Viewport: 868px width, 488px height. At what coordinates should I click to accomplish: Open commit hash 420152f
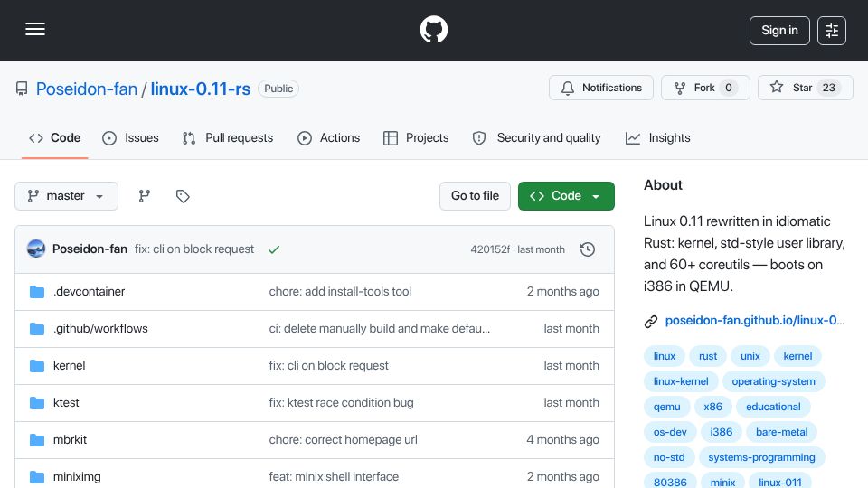pyautogui.click(x=490, y=249)
